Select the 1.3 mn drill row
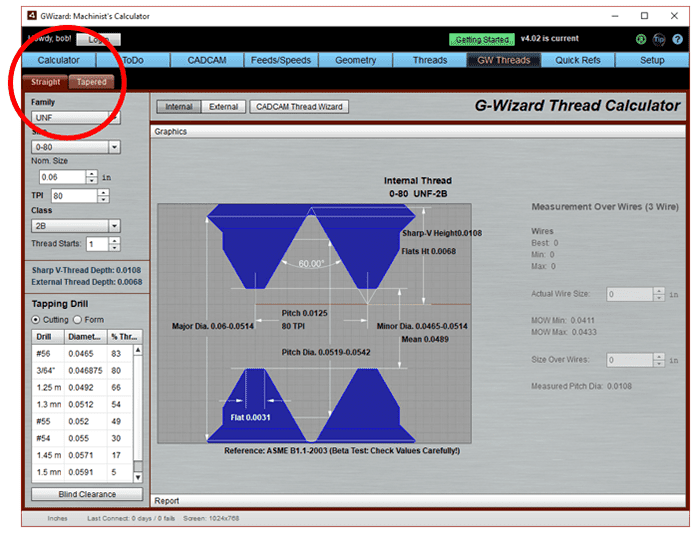700x539 pixels. click(83, 405)
